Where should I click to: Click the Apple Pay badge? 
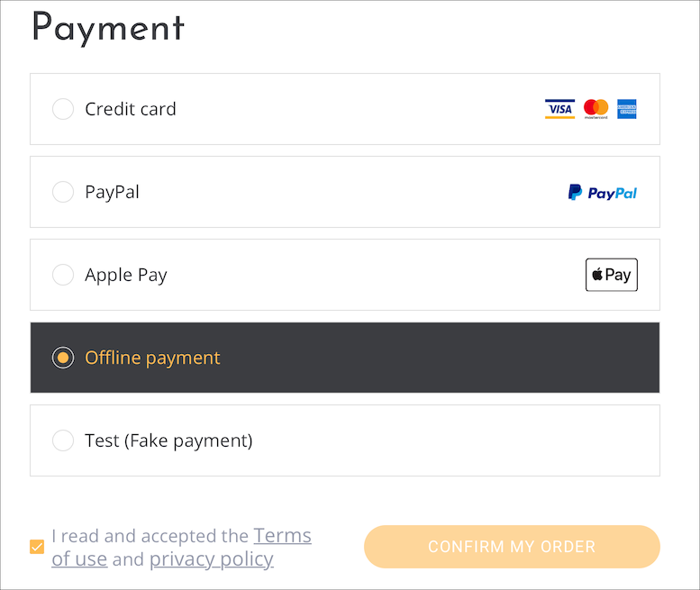point(611,275)
